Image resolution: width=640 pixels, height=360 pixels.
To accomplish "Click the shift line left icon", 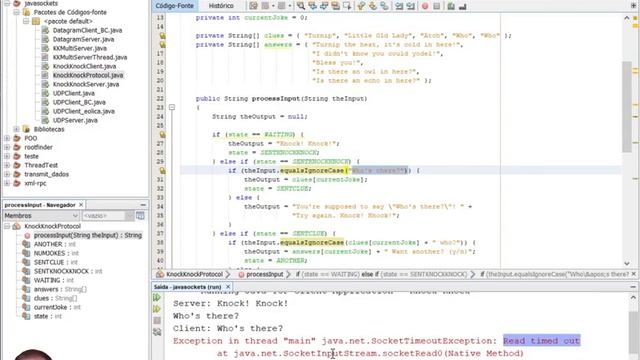I will tap(399, 6).
